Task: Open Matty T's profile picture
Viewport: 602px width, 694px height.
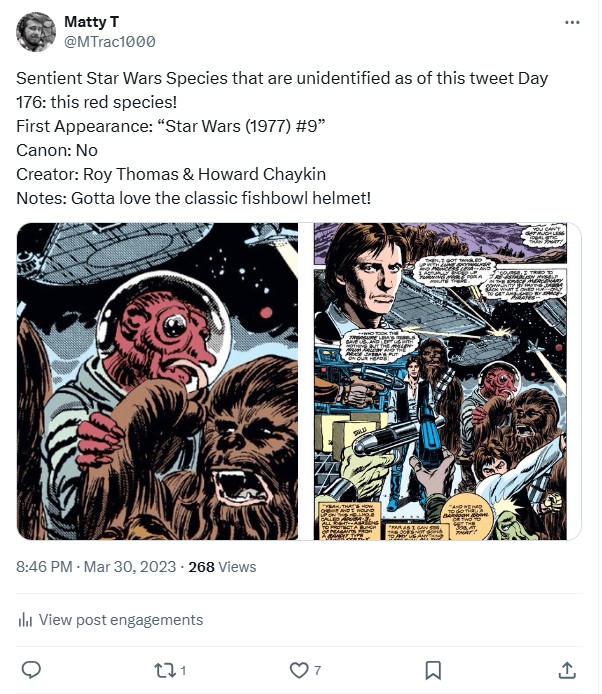Action: (x=36, y=32)
